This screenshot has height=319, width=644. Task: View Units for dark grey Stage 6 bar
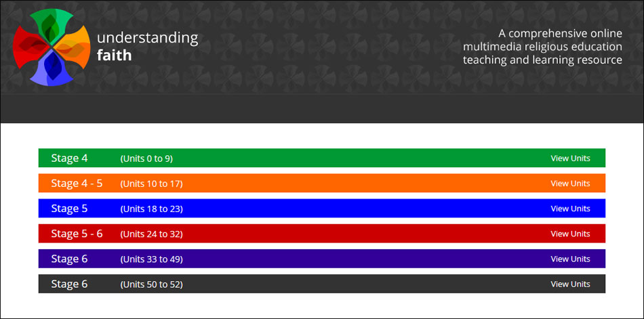[570, 284]
